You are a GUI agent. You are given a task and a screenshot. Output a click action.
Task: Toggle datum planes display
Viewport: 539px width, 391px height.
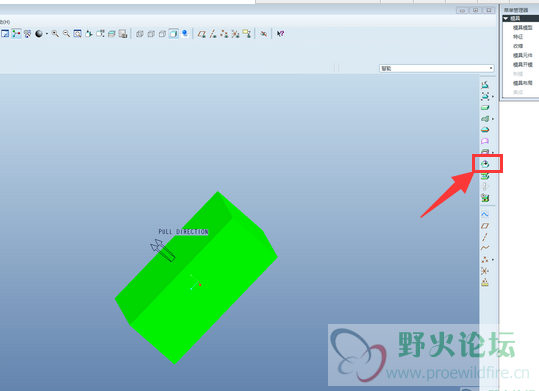coord(202,33)
